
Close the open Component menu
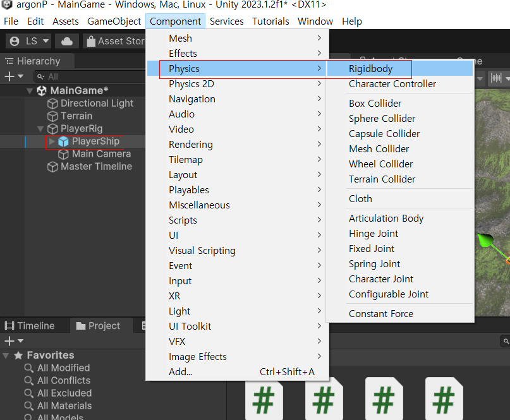pos(175,21)
